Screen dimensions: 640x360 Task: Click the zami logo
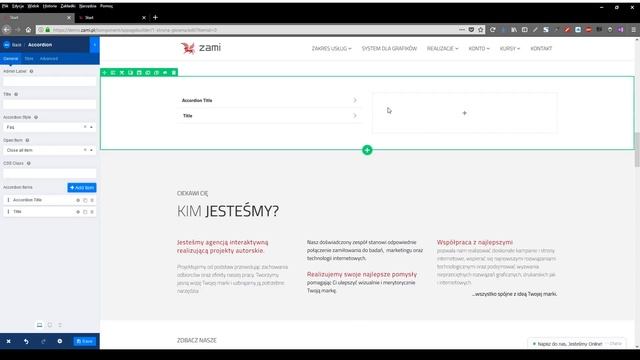[x=201, y=48]
